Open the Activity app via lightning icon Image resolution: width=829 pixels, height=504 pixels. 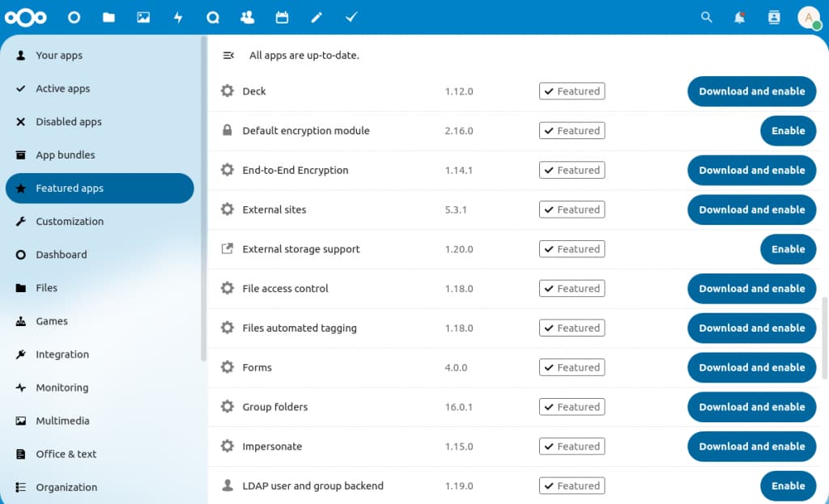point(179,17)
